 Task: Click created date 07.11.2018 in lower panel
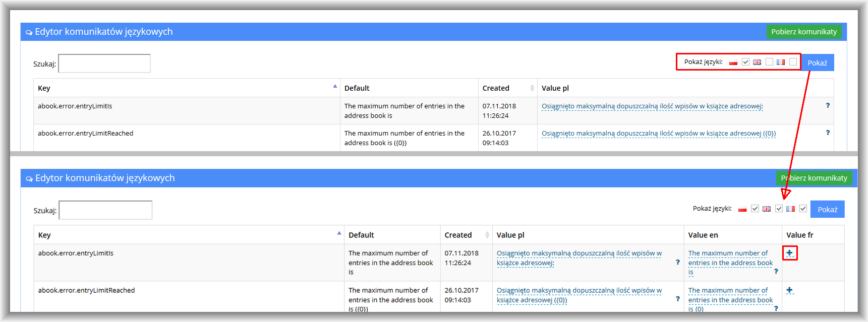click(x=461, y=253)
